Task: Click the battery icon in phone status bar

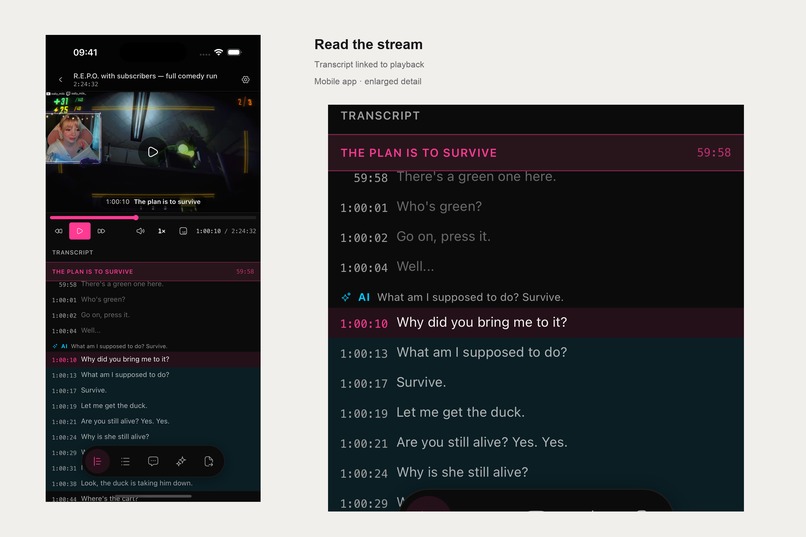Action: point(234,52)
